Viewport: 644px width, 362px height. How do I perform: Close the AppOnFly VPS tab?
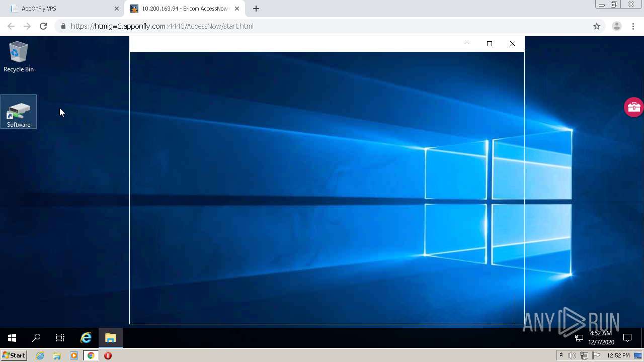pos(117,9)
